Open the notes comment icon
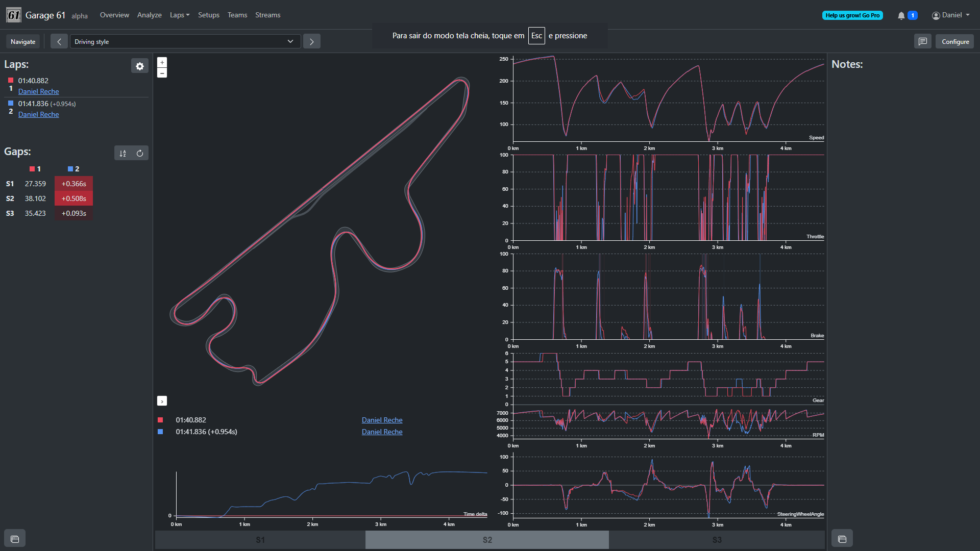 pos(922,41)
